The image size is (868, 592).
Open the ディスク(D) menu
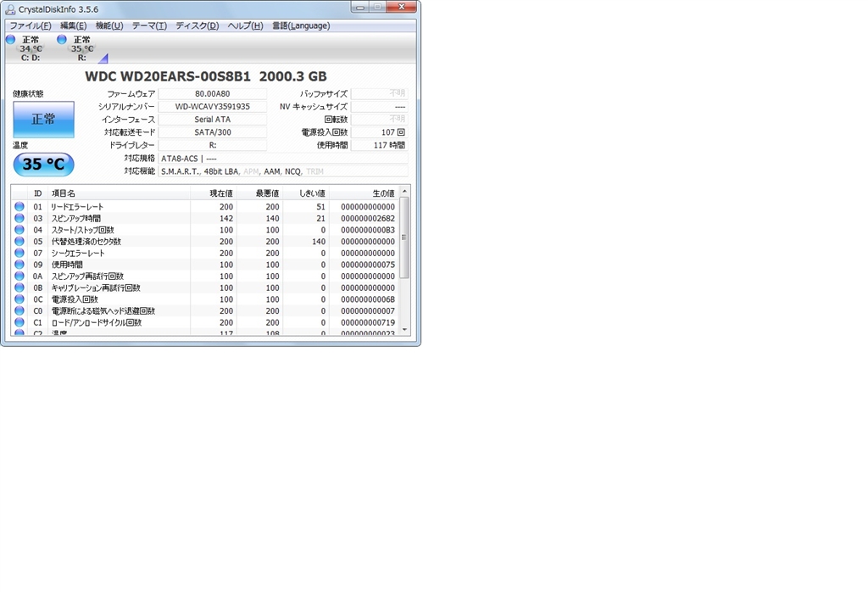(x=197, y=25)
